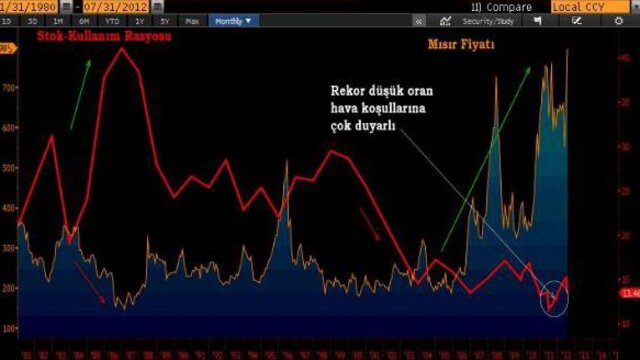Edit the 07/31/2012 end date field
The height and width of the screenshot is (360, 640).
pos(116,7)
